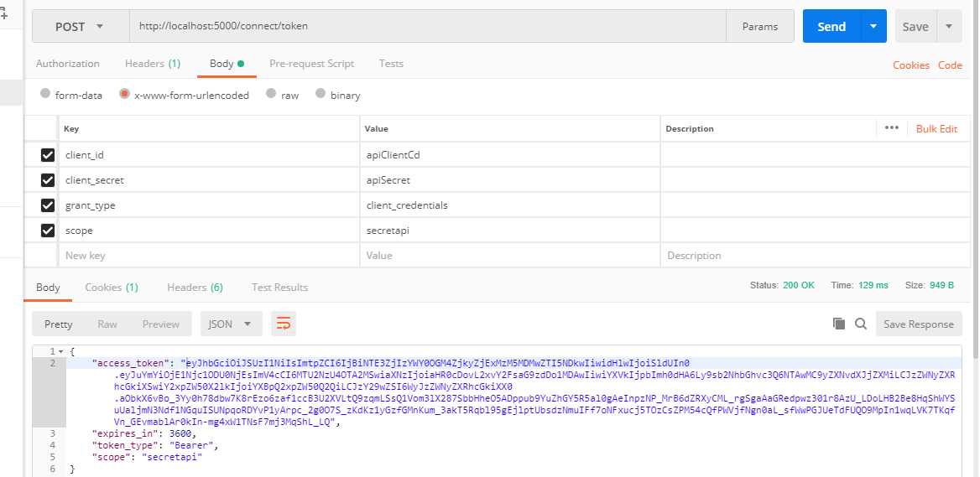Choose the raw body type radio
Screen dimensions: 980x477
point(271,95)
